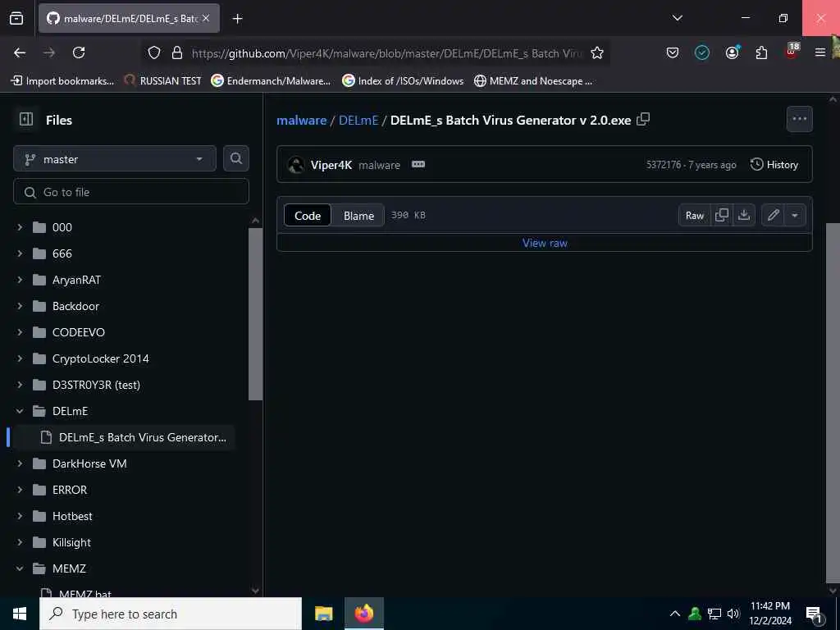Copy file path icon next to file name
The height and width of the screenshot is (630, 840).
(x=643, y=120)
